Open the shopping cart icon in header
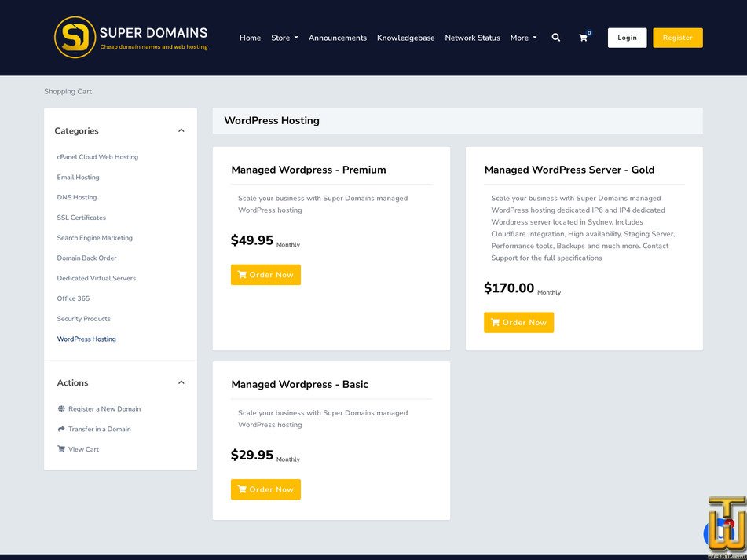747x560 pixels. click(583, 38)
